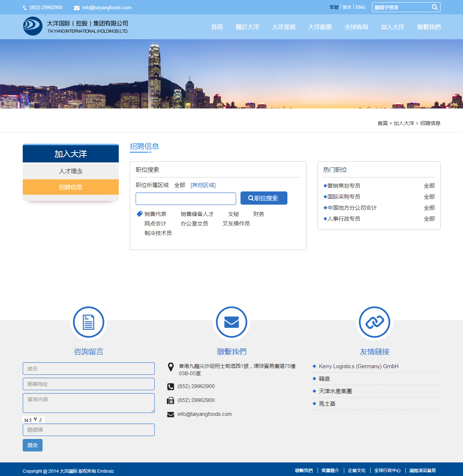This screenshot has height=476, width=463.
Task: Select 人才理念 in the sidebar
Action: pyautogui.click(x=71, y=171)
